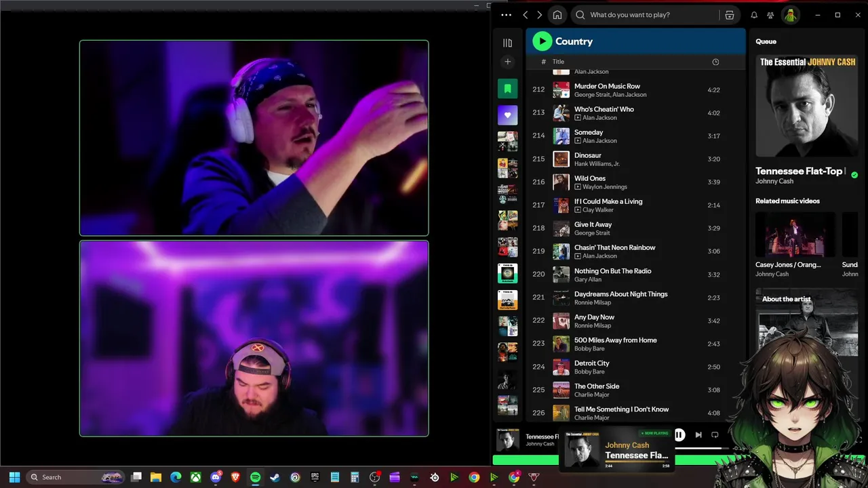Open File Explorer from the taskbar
This screenshot has width=868, height=488.
click(156, 477)
